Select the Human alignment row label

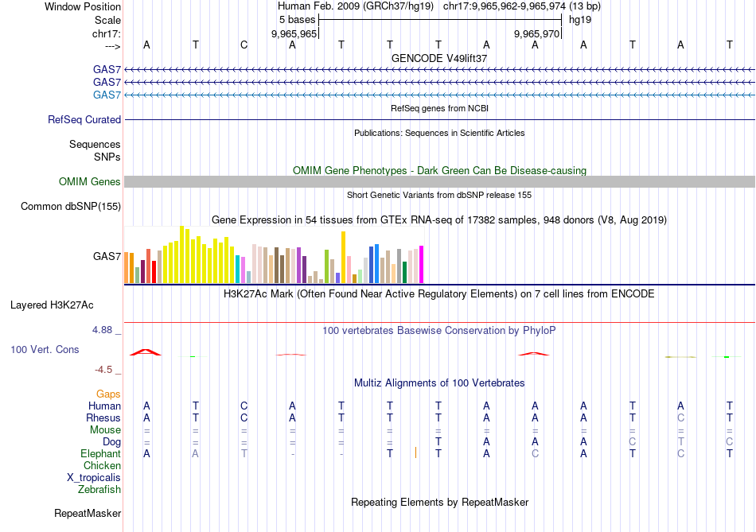(x=104, y=406)
